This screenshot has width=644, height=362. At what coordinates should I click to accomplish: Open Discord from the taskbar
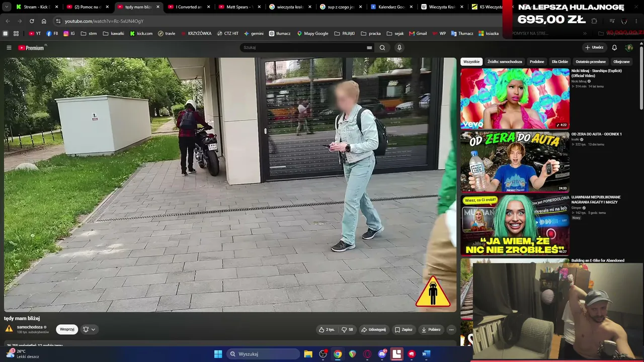click(382, 354)
